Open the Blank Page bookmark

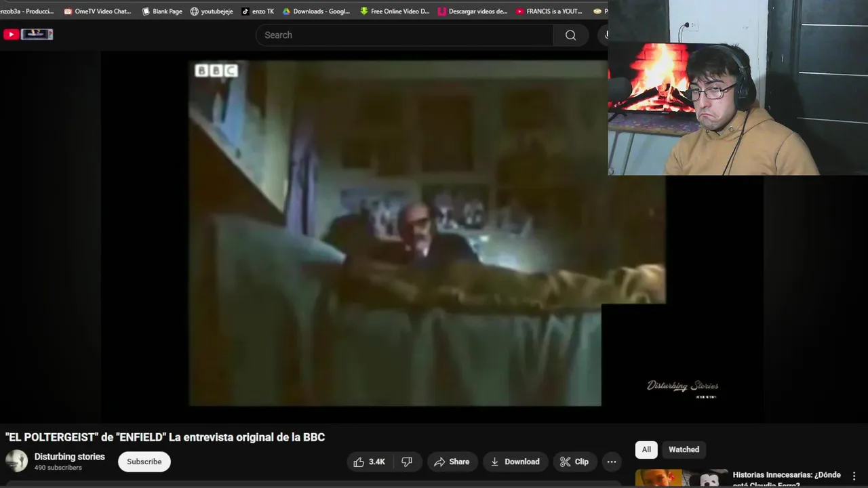coord(161,11)
